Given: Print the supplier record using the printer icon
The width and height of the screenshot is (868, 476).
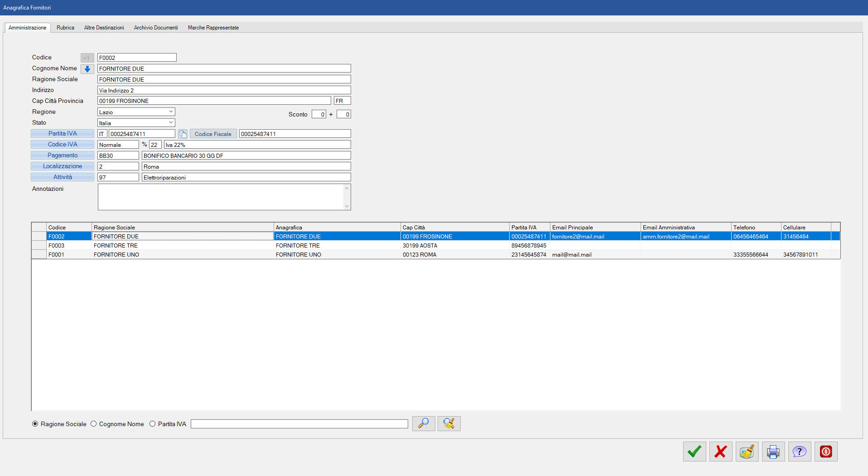Looking at the screenshot, I should point(773,452).
